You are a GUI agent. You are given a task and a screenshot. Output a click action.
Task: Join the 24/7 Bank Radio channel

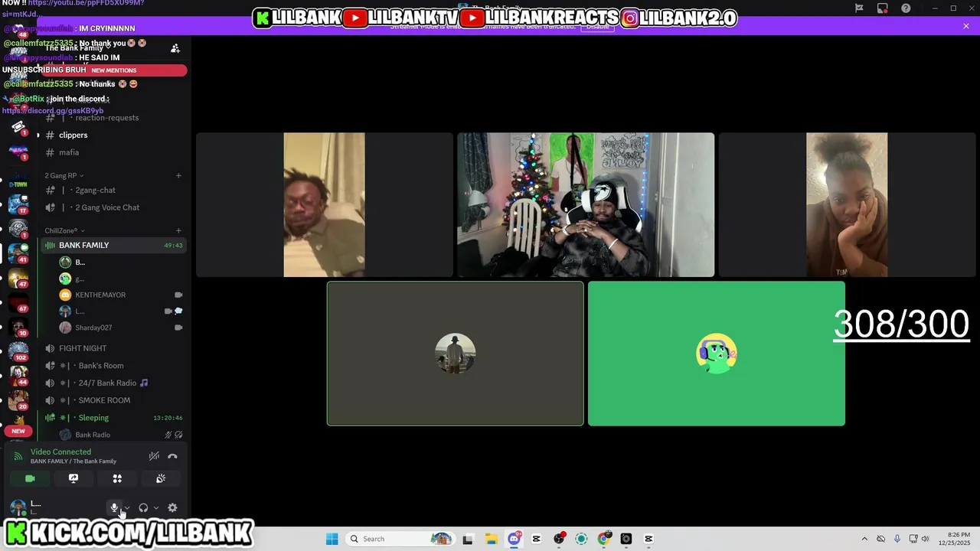tap(113, 383)
